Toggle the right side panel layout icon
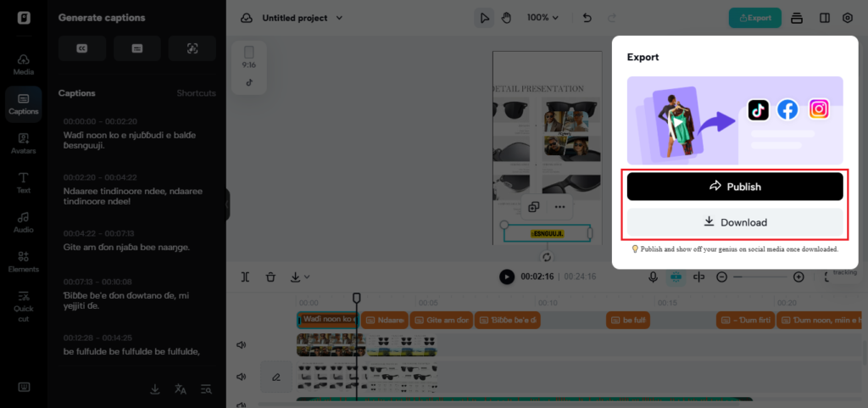Image resolution: width=868 pixels, height=408 pixels. tap(824, 18)
